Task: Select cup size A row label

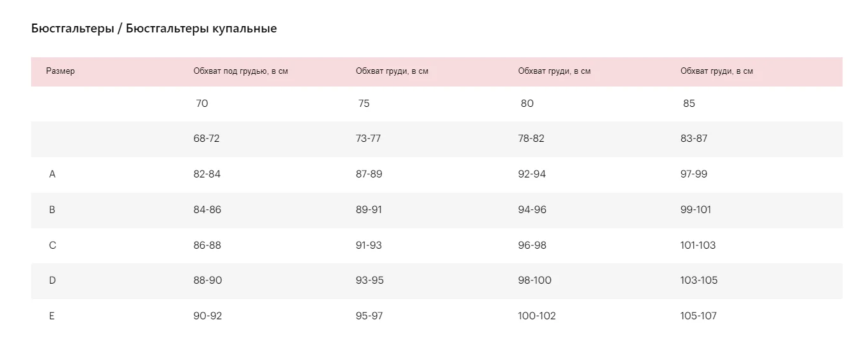Action: click(52, 174)
